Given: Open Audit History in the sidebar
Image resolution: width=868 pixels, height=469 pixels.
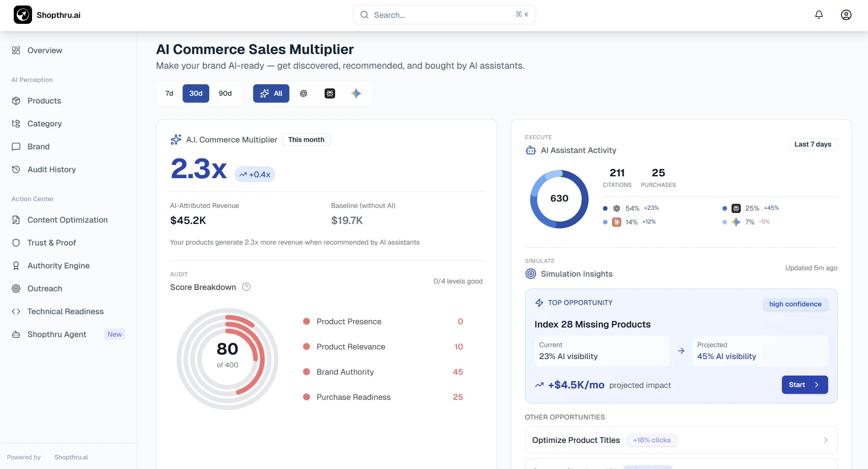Looking at the screenshot, I should tap(51, 169).
